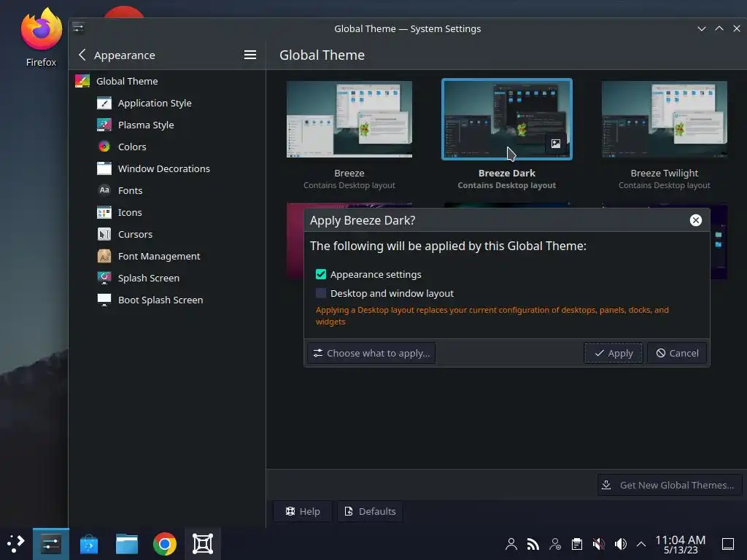Viewport: 747px width, 560px height.
Task: Click the Boot Splash Screen icon
Action: pos(104,300)
